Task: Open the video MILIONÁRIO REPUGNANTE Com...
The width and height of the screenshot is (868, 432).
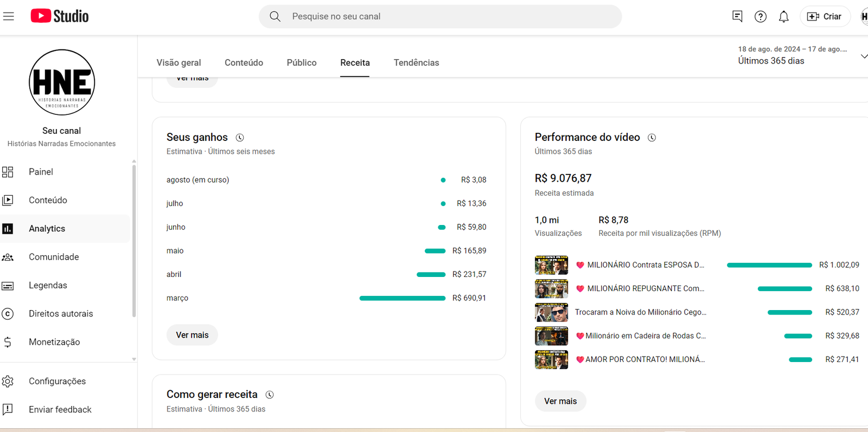Action: coord(641,288)
